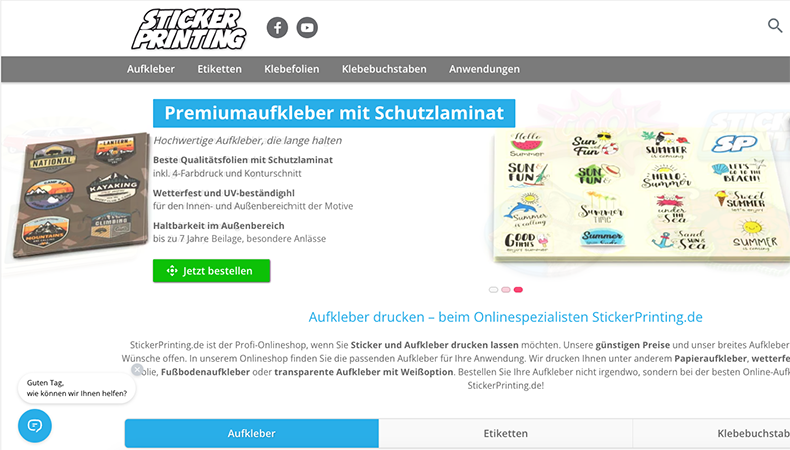This screenshot has height=450, width=790.
Task: Click the outdoor badge stickers sheet image
Action: click(x=81, y=194)
